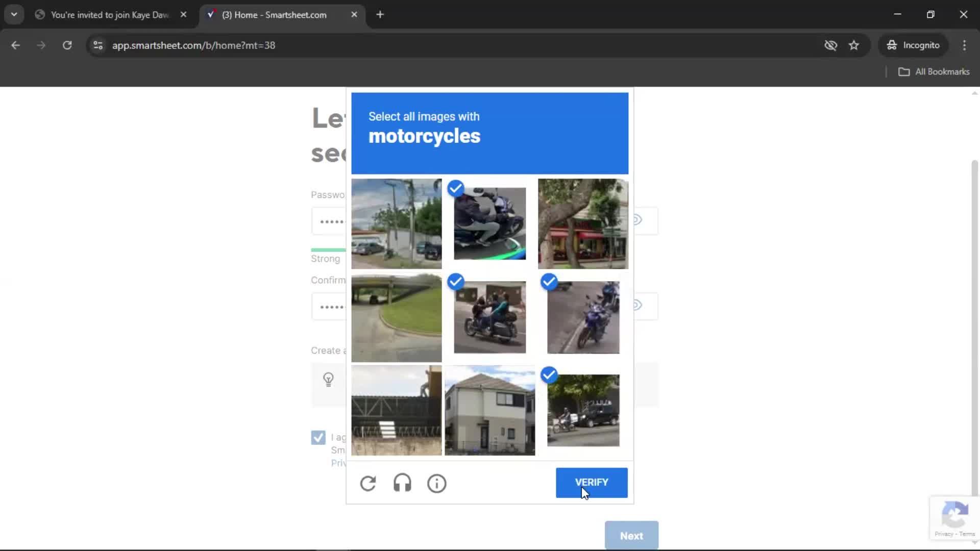Click the third-party cookies blocked eye icon
Viewport: 980px width, 551px height.
click(830, 45)
